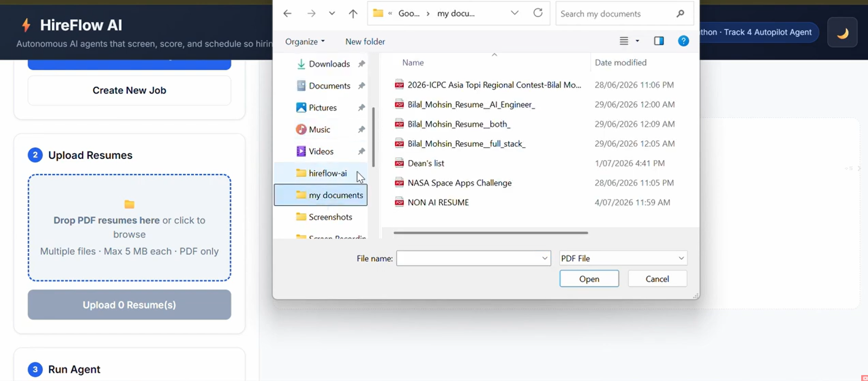Go forward in the file dialog
Viewport: 868px width, 381px height.
[x=311, y=14]
